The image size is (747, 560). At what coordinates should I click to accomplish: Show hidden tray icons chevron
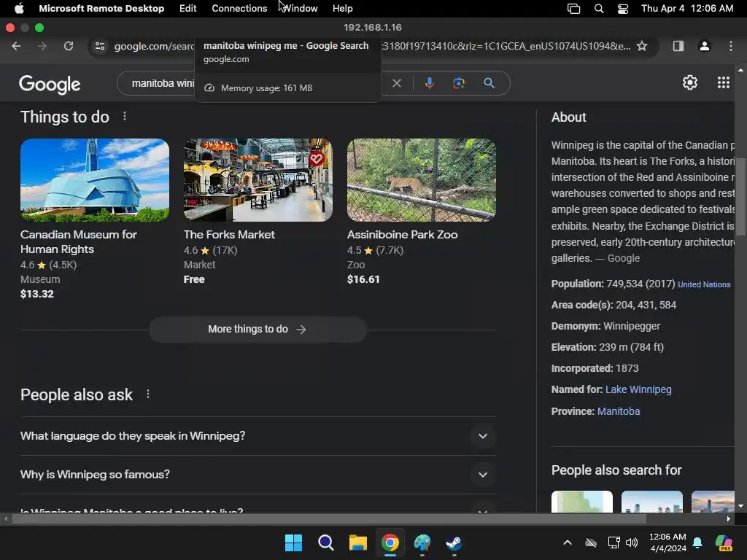[x=568, y=542]
